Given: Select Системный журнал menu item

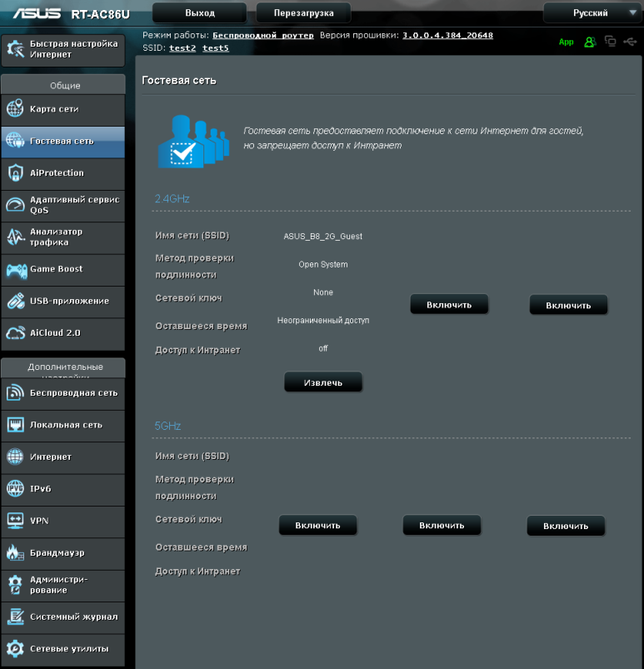Looking at the screenshot, I should click(x=63, y=617).
